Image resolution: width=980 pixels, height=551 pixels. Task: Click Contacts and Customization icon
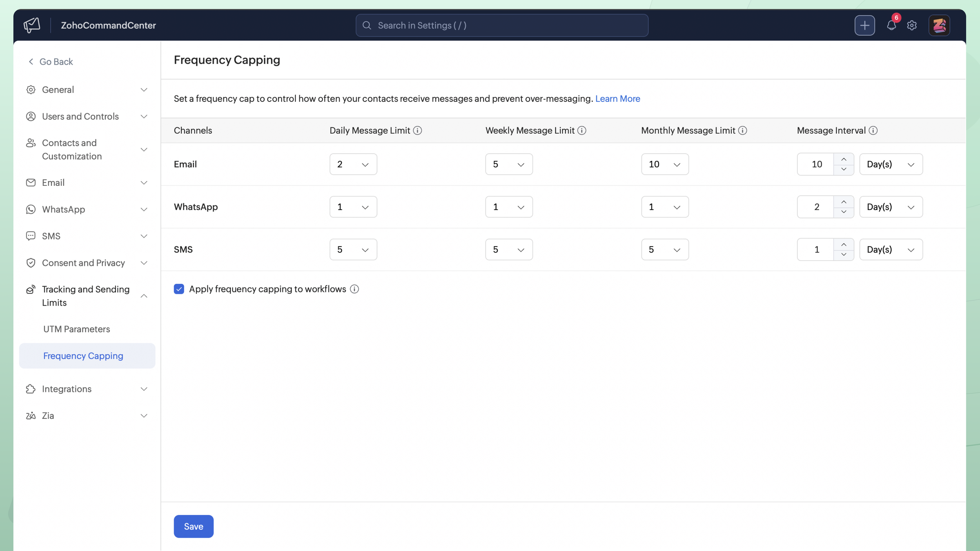click(31, 143)
